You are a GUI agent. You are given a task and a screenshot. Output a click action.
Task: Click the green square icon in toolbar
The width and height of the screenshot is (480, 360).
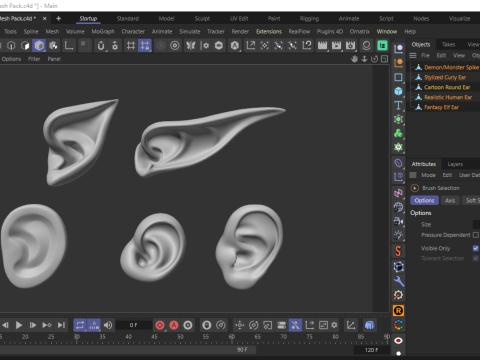coord(382,45)
